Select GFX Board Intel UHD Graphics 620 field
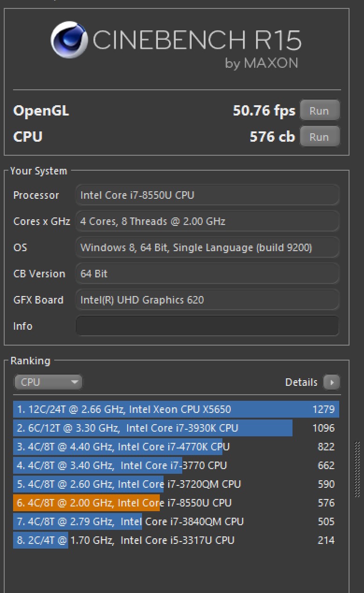 207,300
